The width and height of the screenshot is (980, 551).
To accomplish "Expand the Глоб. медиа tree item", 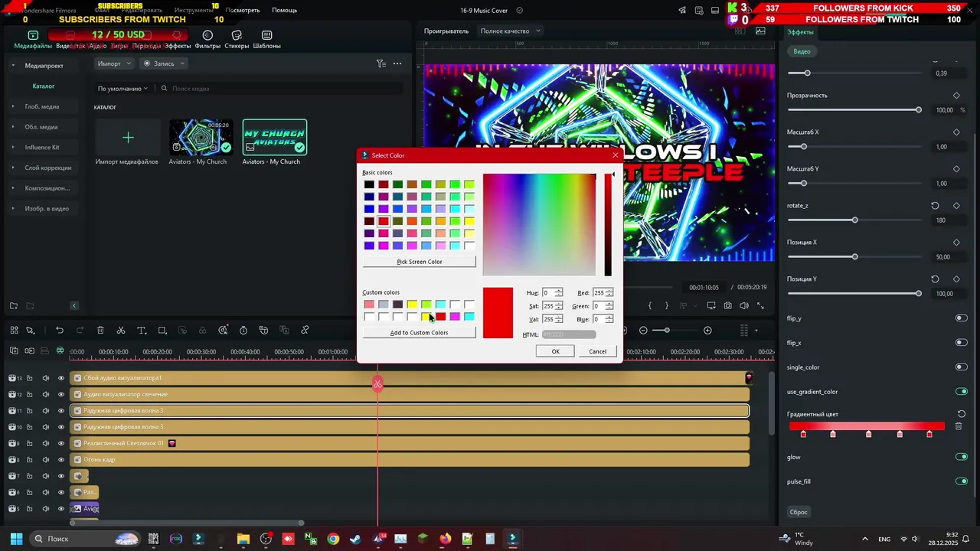I will pyautogui.click(x=13, y=106).
